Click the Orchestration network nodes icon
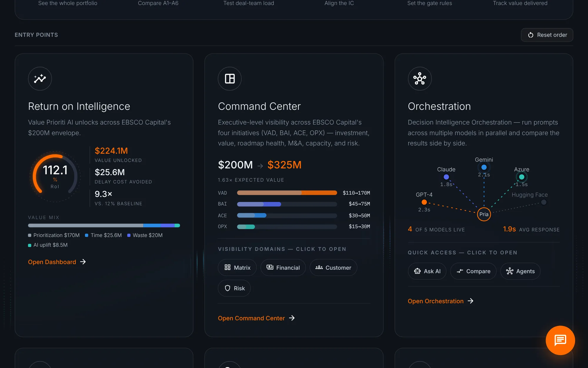Image resolution: width=588 pixels, height=368 pixels. pos(420,79)
